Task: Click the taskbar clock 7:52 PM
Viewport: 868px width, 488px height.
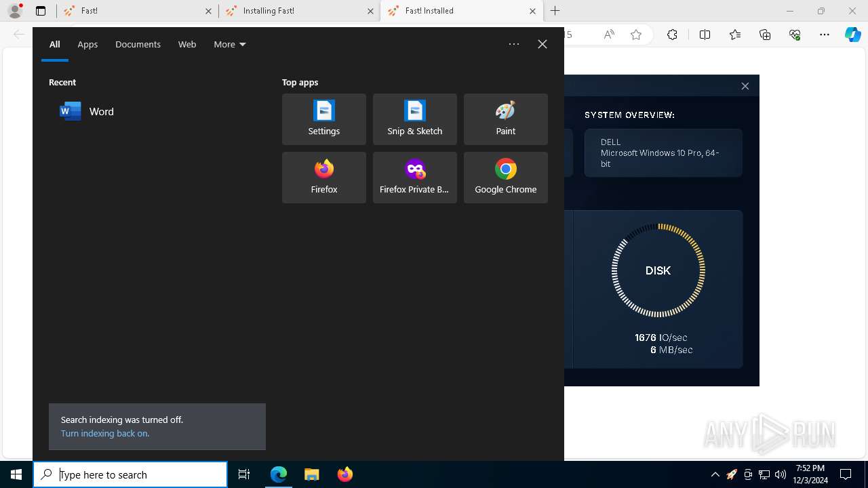Action: 812,474
